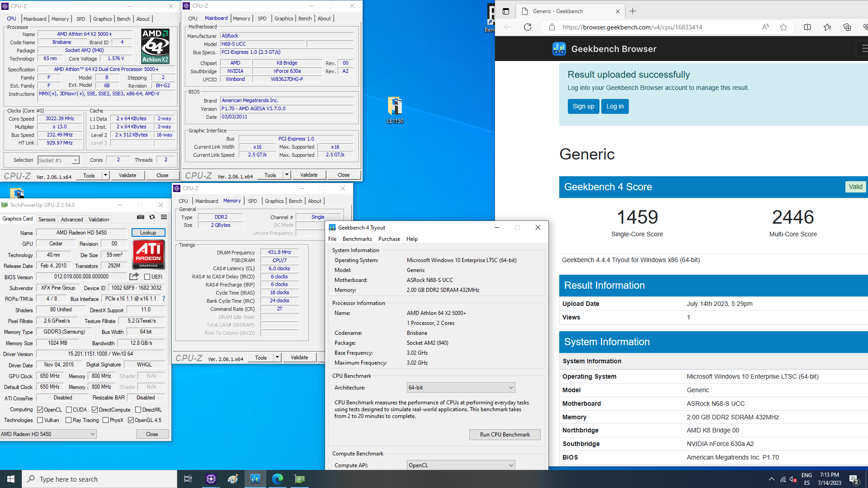
Task: Toggle the Ray Tracing checkbox
Action: pyautogui.click(x=69, y=420)
